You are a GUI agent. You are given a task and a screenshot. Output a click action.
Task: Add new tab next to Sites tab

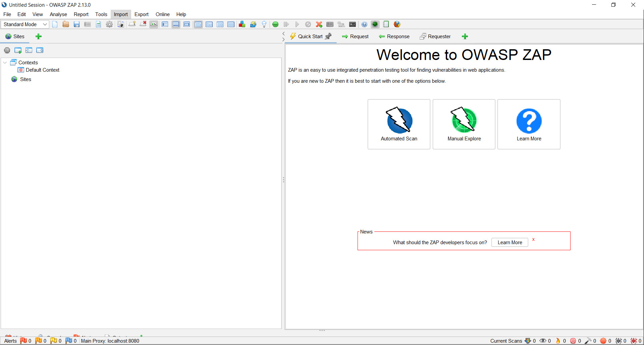[x=39, y=37]
